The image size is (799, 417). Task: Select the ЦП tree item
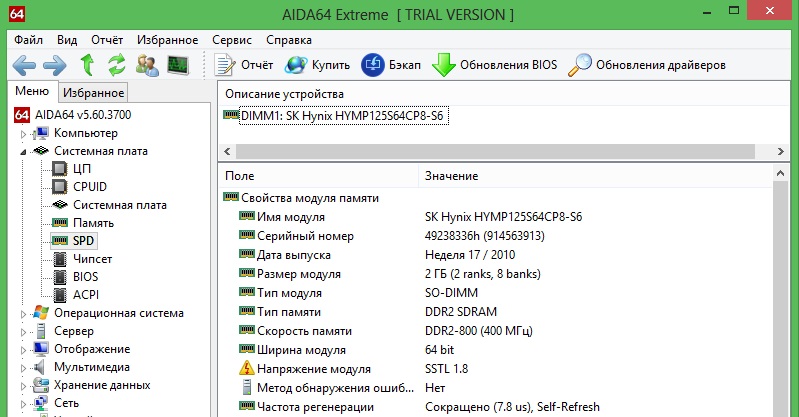click(82, 169)
